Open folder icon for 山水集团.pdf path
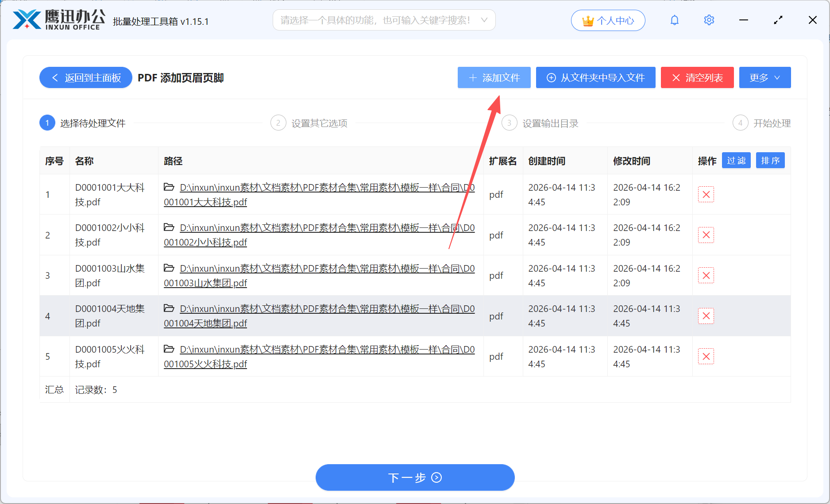Image resolution: width=830 pixels, height=504 pixels. tap(169, 268)
